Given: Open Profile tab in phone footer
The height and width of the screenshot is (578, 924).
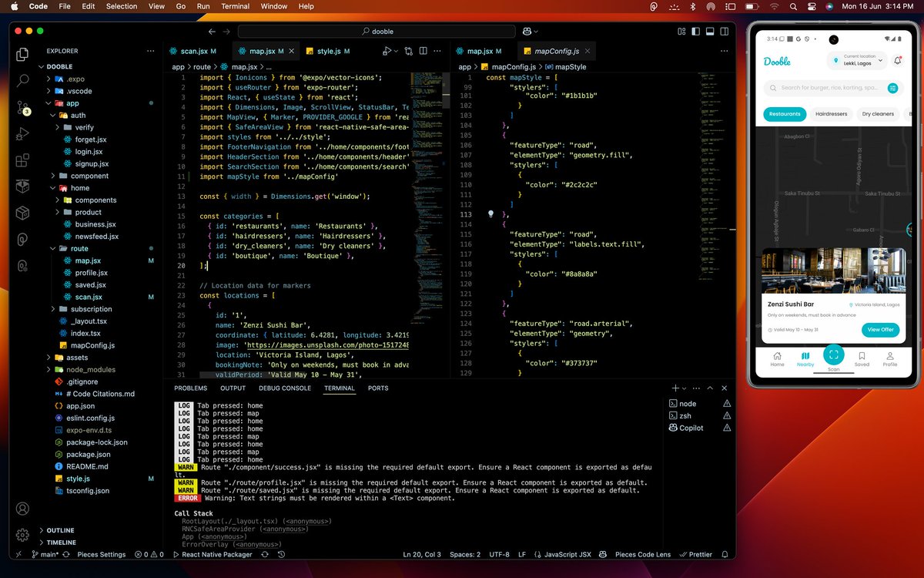Looking at the screenshot, I should click(890, 359).
